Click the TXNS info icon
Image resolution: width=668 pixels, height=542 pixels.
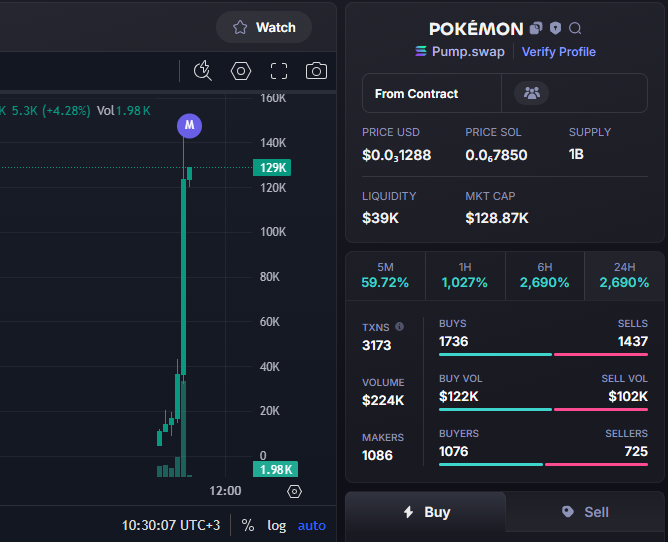[x=399, y=326]
